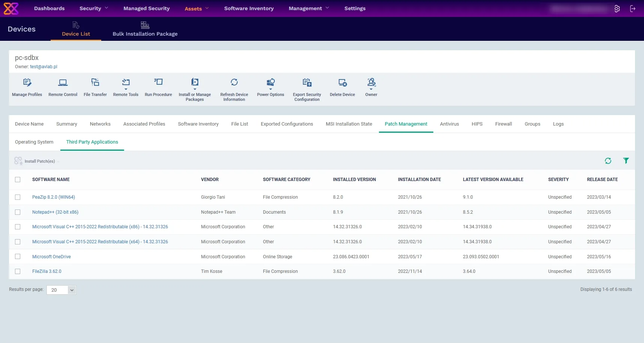The width and height of the screenshot is (644, 343).
Task: Click Refresh Device Information icon
Action: [x=234, y=82]
